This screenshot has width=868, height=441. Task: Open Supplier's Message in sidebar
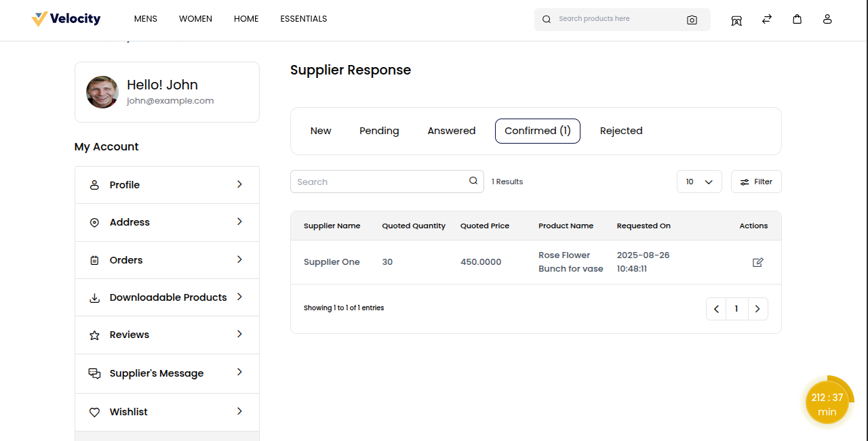pyautogui.click(x=157, y=373)
